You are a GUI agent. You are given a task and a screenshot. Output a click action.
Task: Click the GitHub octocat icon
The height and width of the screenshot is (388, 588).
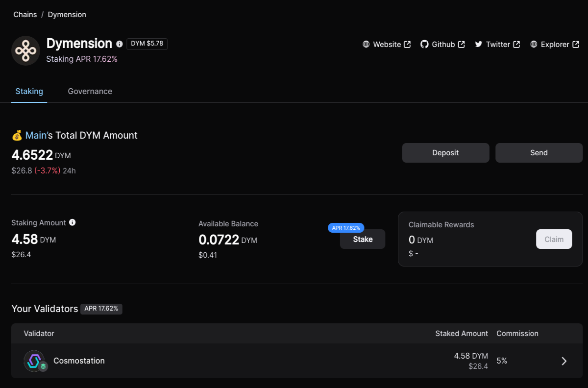pyautogui.click(x=424, y=44)
